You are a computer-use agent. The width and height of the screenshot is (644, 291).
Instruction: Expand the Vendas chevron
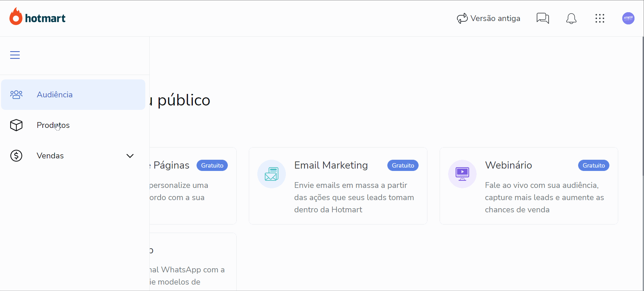[130, 156]
